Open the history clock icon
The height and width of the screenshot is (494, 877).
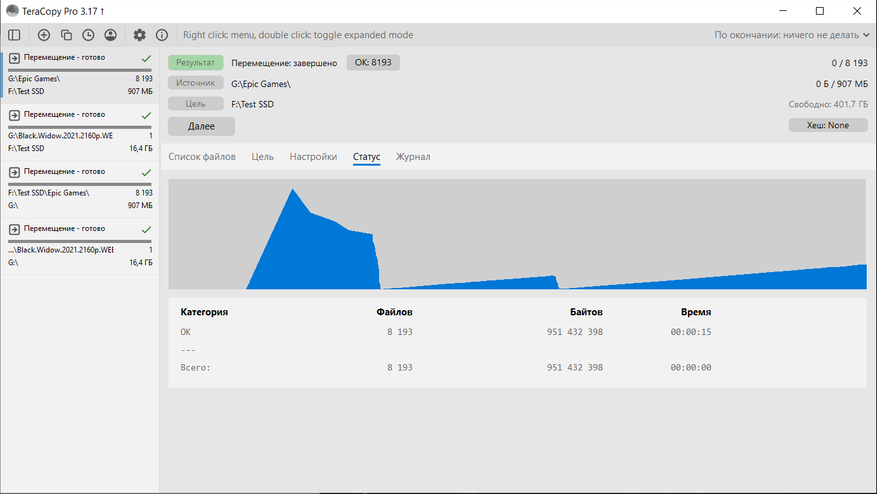click(x=88, y=35)
